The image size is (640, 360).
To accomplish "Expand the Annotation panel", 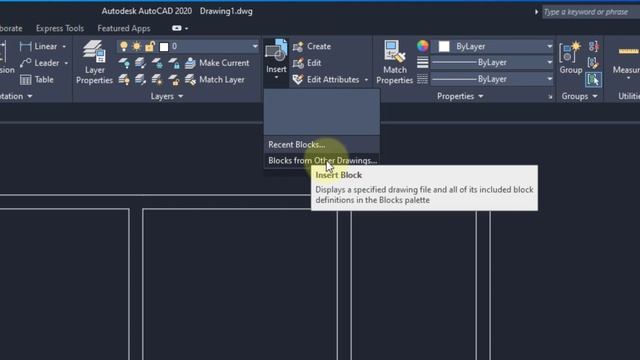I will (16, 96).
